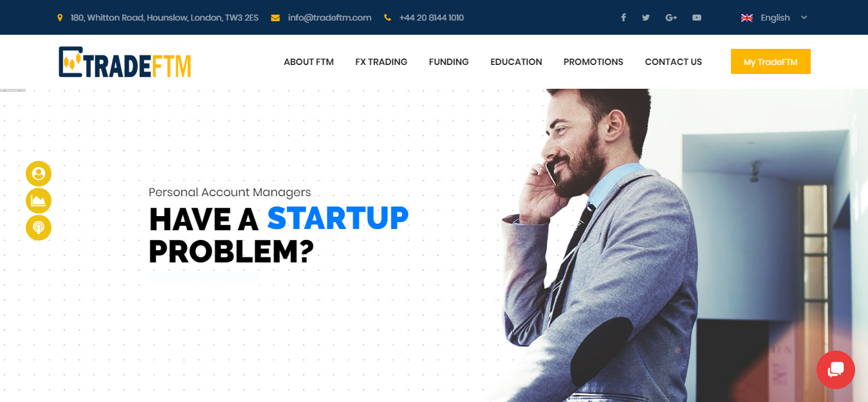
Task: Open the red live chat bubble
Action: pos(836,370)
